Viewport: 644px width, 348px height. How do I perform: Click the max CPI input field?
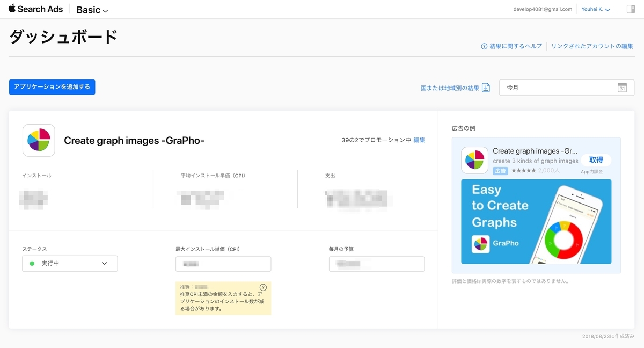pos(223,264)
